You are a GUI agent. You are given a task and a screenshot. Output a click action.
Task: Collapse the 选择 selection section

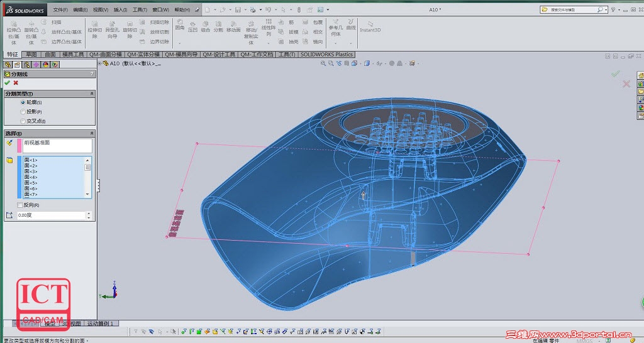coord(92,133)
